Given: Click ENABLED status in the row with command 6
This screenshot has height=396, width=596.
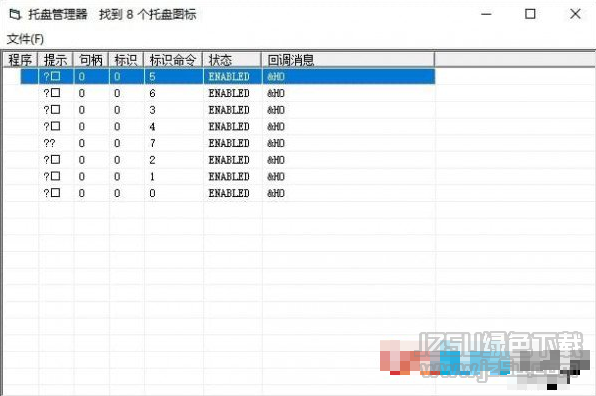Looking at the screenshot, I should (x=229, y=93).
